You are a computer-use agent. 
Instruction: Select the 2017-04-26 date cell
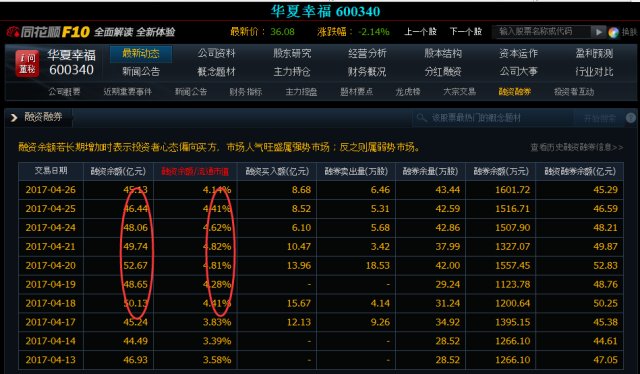[51, 190]
